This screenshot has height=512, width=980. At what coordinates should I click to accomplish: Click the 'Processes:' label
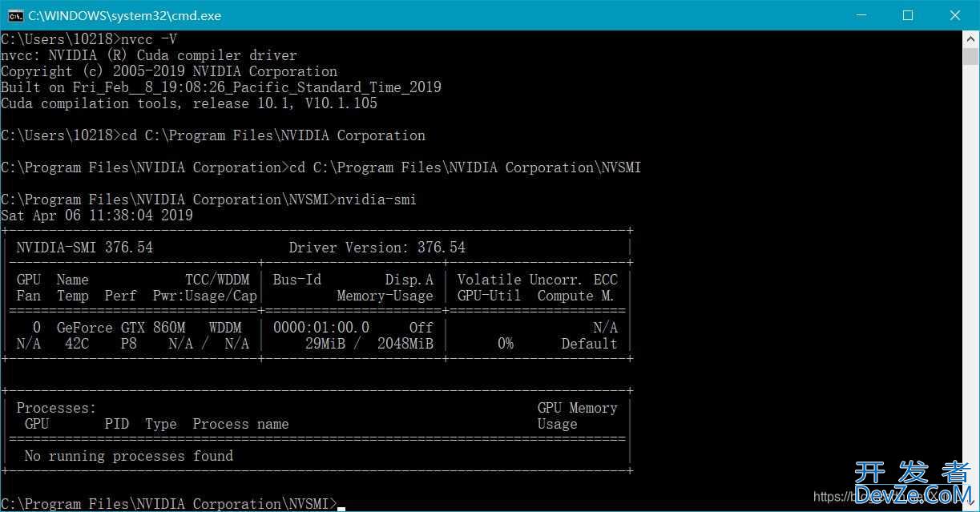(56, 408)
